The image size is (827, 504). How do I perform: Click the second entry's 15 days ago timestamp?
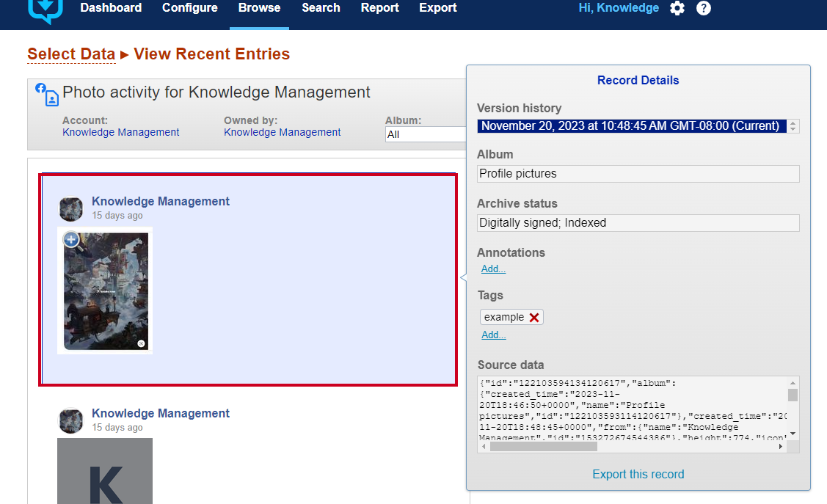[117, 428]
